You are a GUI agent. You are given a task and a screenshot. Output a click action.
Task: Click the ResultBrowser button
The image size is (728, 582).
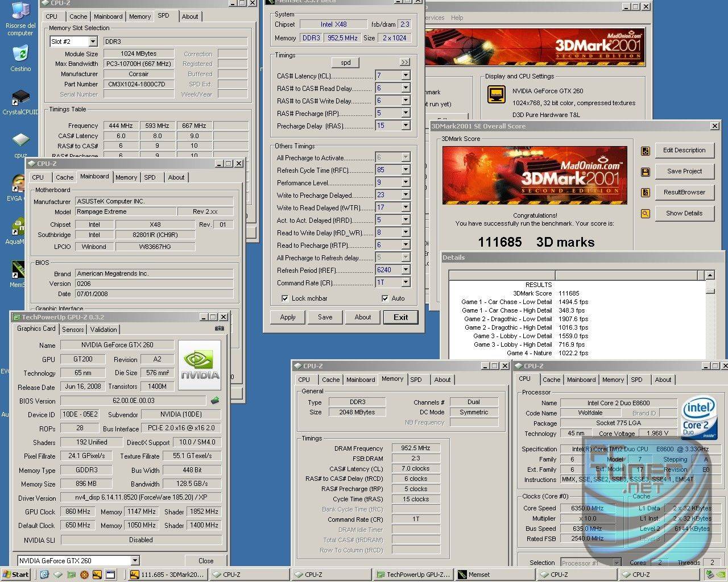684,193
